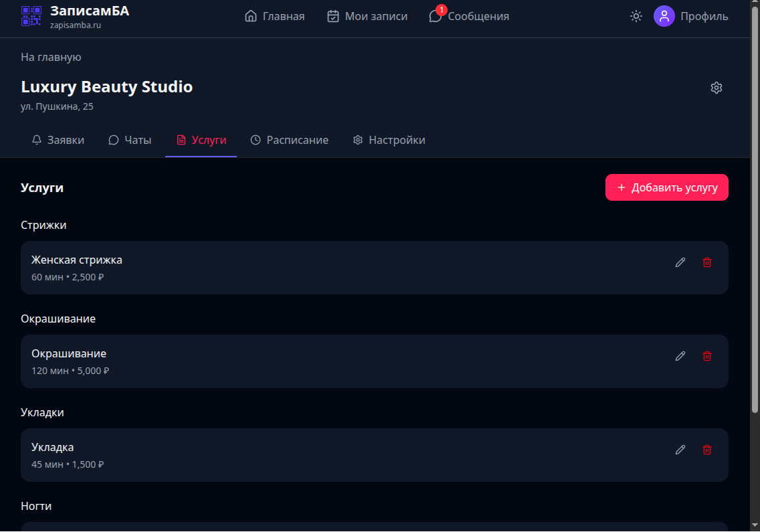
Task: Toggle the light/dark theme sun icon
Action: point(636,16)
